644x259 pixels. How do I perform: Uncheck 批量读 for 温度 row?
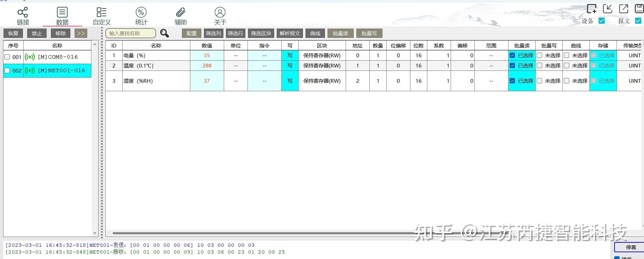512,65
